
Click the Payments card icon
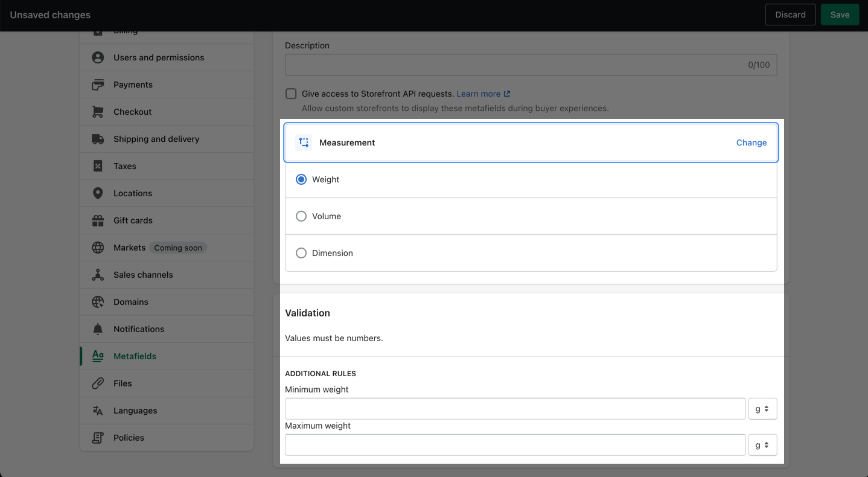click(98, 85)
